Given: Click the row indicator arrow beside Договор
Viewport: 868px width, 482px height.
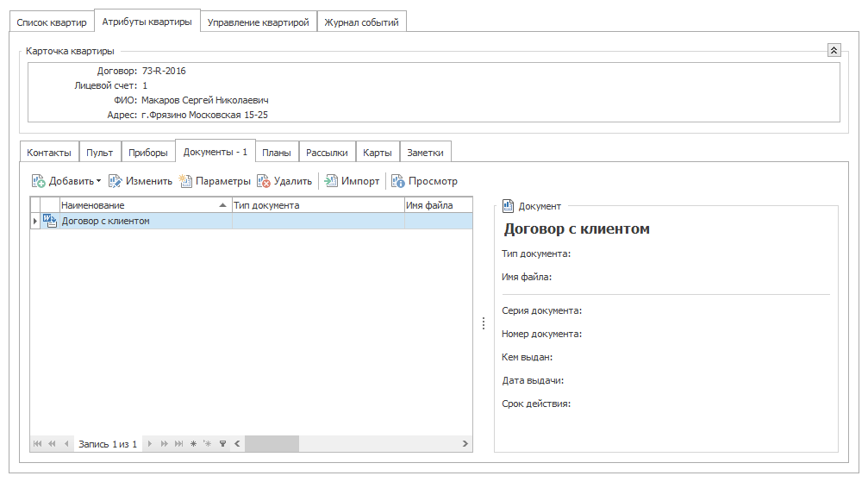Looking at the screenshot, I should point(34,221).
